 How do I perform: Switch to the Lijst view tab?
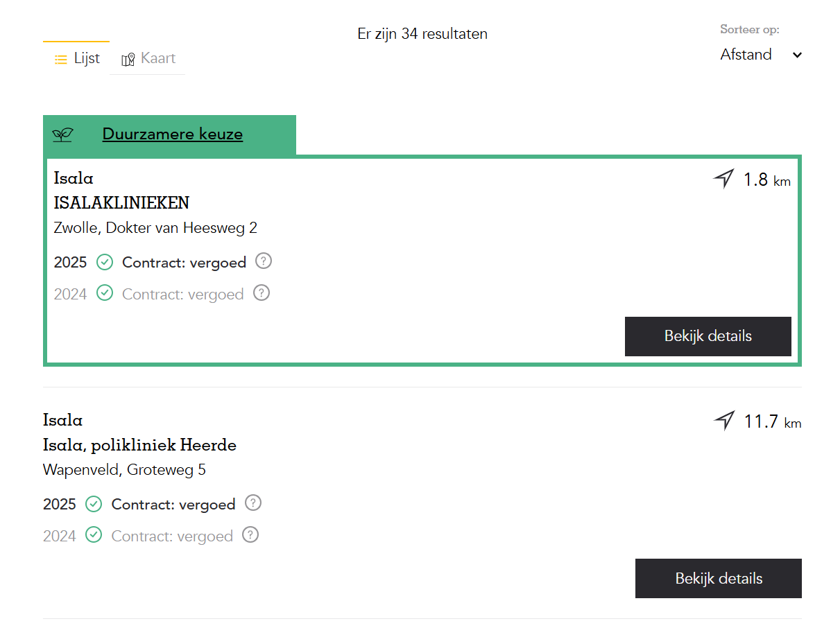[x=77, y=58]
